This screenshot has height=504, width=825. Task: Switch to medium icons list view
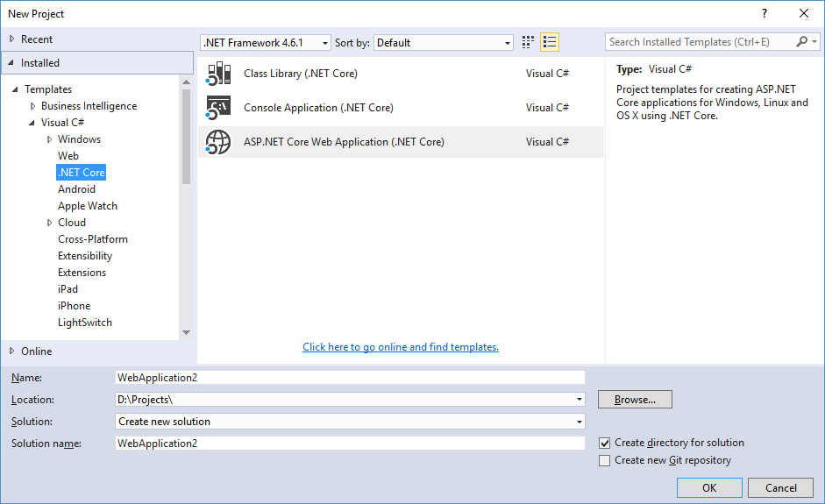coord(550,42)
